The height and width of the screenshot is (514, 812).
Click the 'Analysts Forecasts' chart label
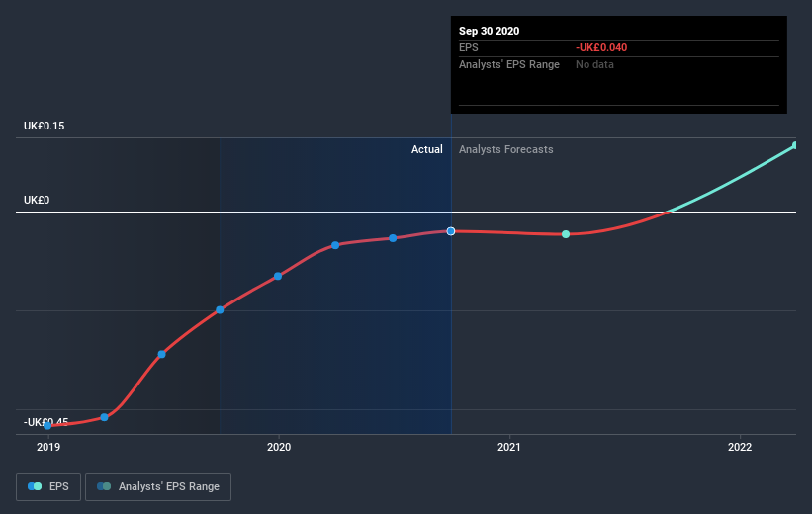point(506,149)
